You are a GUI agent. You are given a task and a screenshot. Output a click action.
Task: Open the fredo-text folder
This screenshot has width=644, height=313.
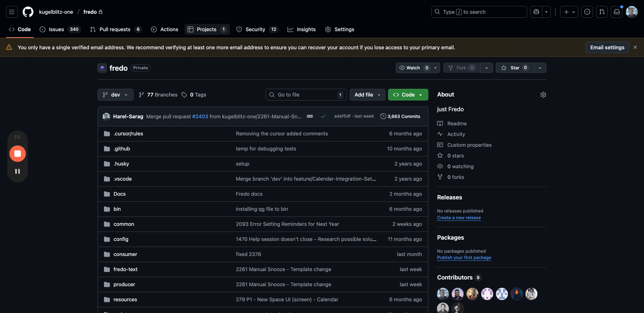click(x=125, y=269)
